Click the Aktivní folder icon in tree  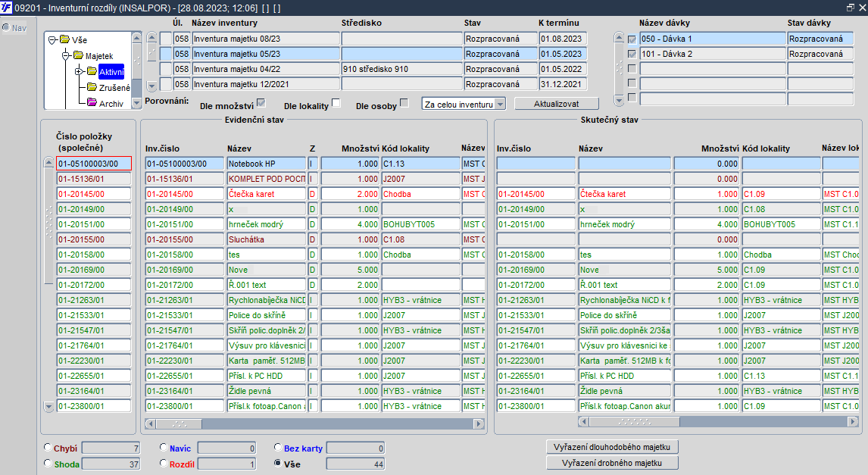coord(92,71)
